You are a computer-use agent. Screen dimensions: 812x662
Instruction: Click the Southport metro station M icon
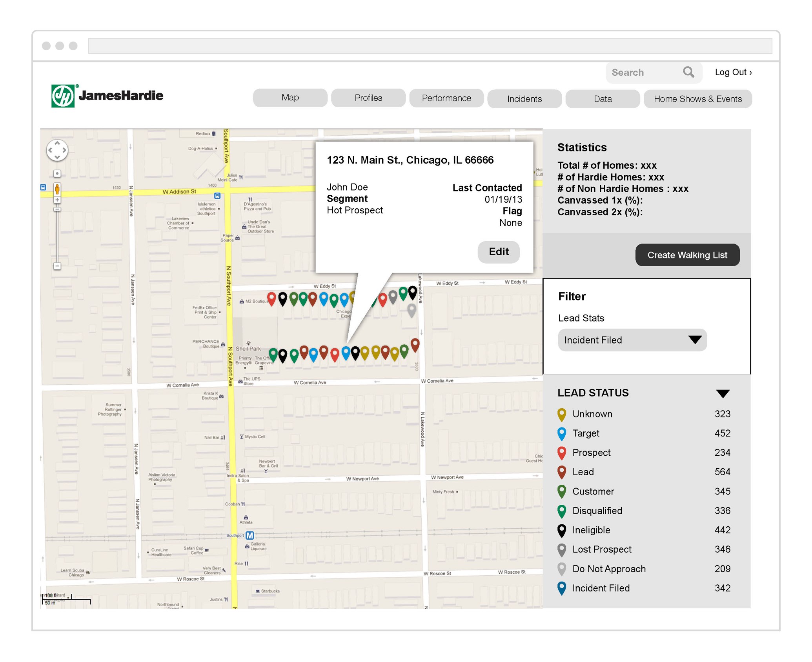click(250, 535)
